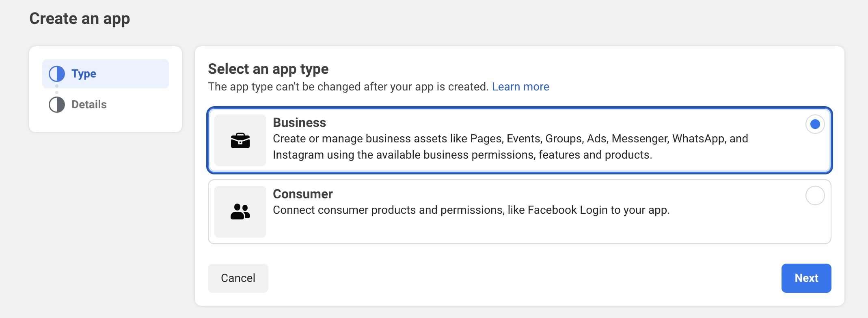Click the Consumer description mentioning Facebook Login
Image resolution: width=868 pixels, height=318 pixels.
coord(471,210)
